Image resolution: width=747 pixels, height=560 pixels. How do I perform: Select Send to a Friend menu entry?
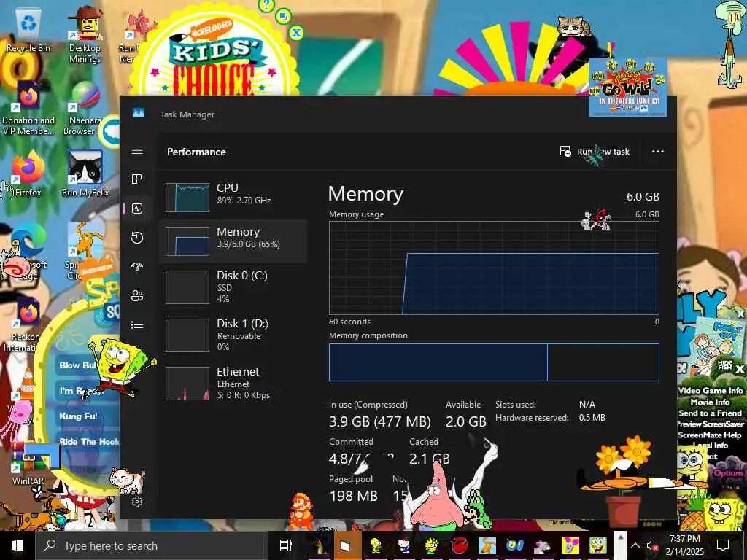(710, 413)
